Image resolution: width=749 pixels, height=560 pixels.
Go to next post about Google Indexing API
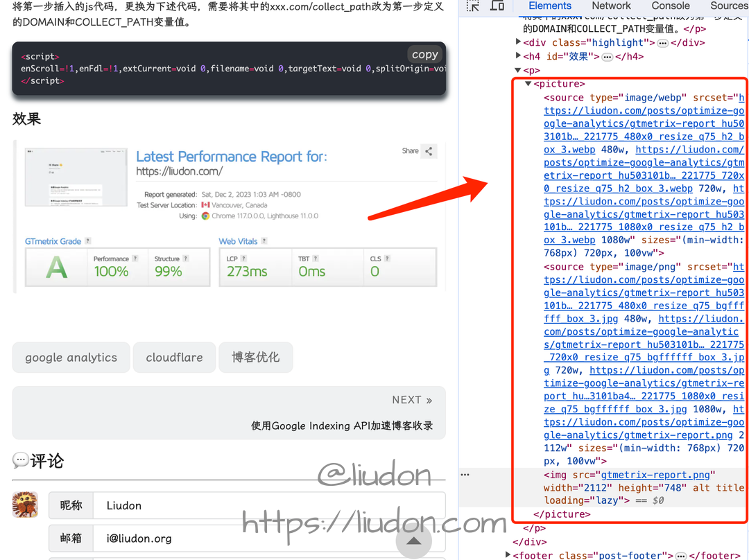pos(229,413)
